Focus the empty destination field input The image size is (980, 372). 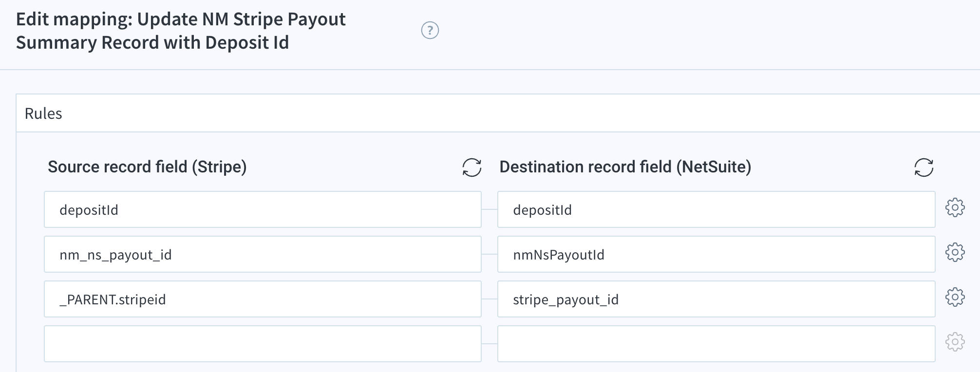coord(716,344)
